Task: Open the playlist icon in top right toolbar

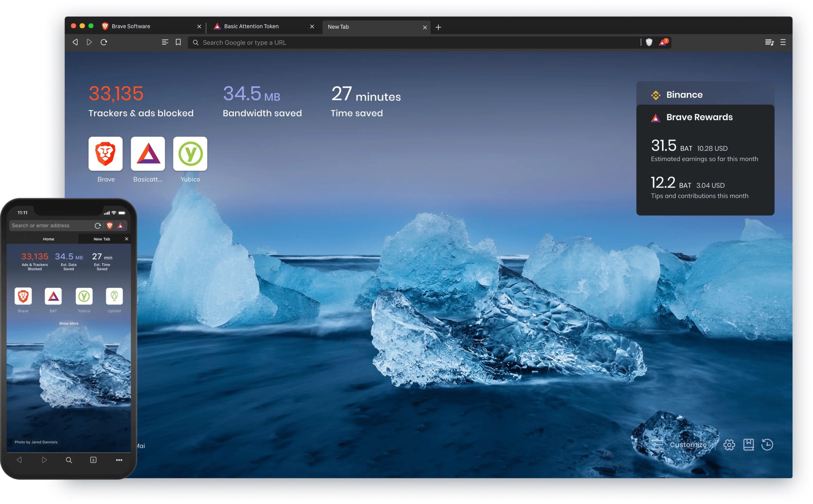Action: tap(769, 42)
